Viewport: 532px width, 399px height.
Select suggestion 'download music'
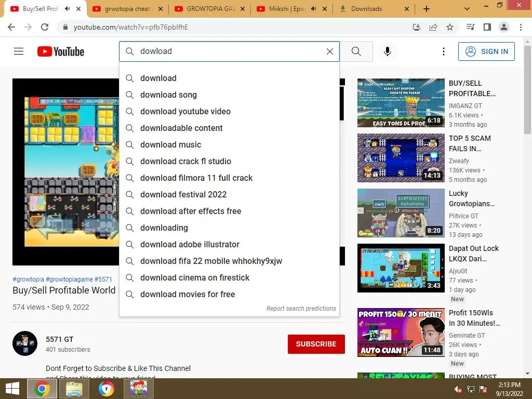(x=229, y=144)
